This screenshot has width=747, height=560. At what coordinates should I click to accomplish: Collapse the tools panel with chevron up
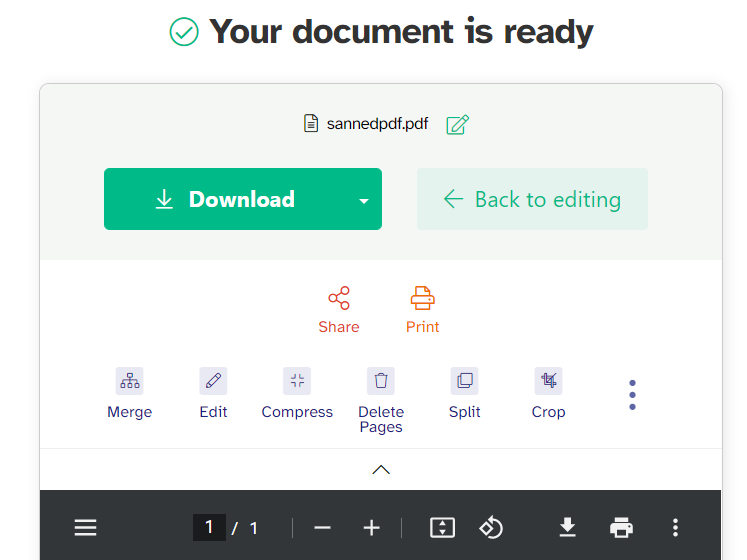381,469
